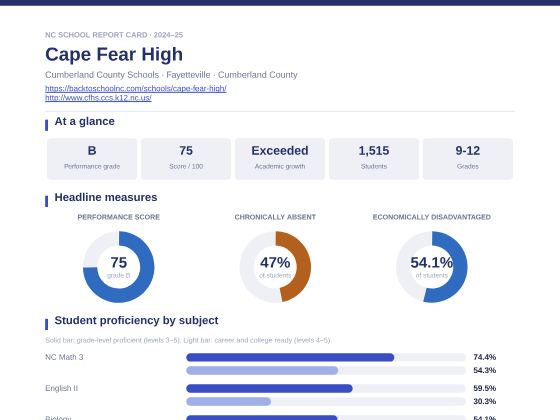This screenshot has width=560, height=420.
Task: Click the 30.3% value
Action: (x=485, y=401)
